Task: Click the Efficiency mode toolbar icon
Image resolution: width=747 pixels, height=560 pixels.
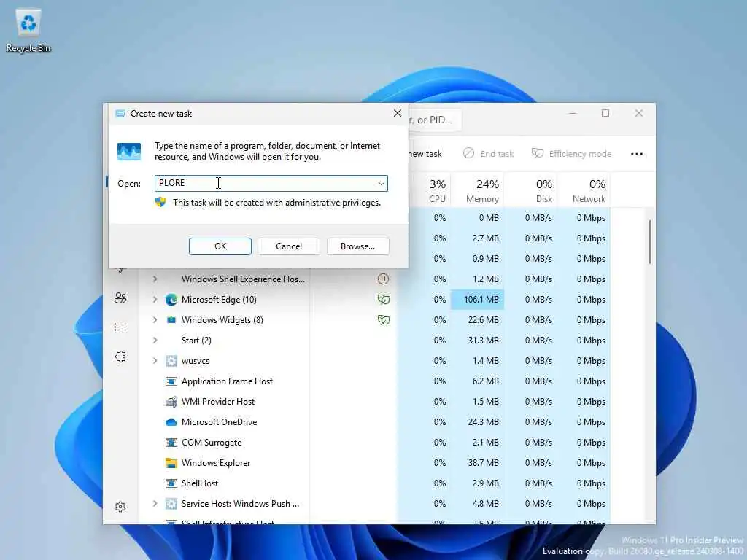Action: click(538, 153)
